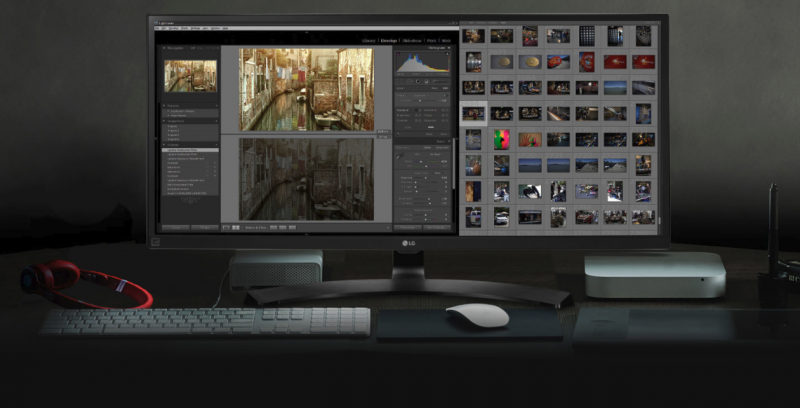Screen dimensions: 800x408
Task: Collapse the Navigator panel
Action: 164,48
